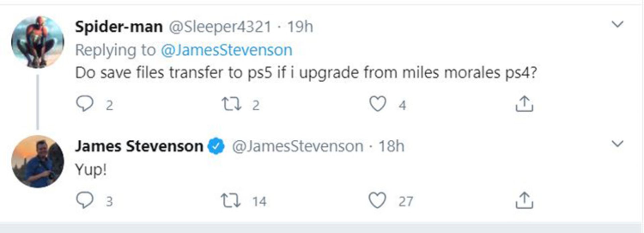644x233 pixels.
Task: Retweet Spider-man's save files question
Action: pyautogui.click(x=231, y=104)
